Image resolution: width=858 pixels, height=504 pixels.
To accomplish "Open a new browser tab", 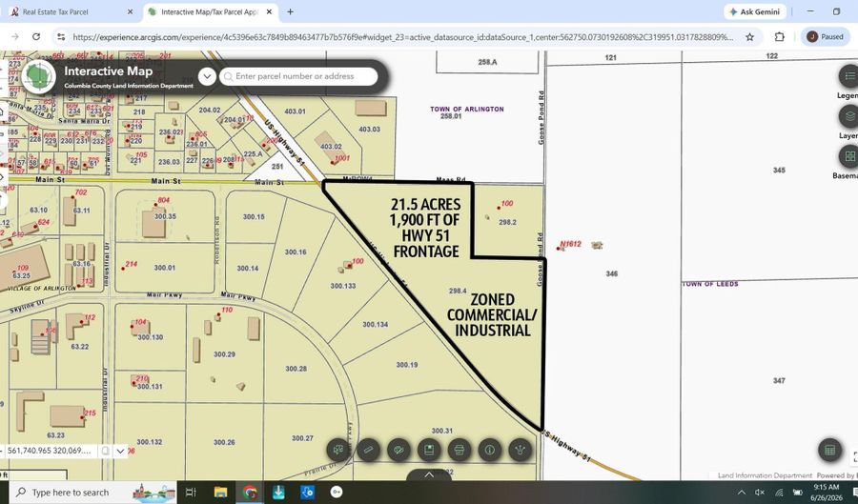I will coord(290,11).
